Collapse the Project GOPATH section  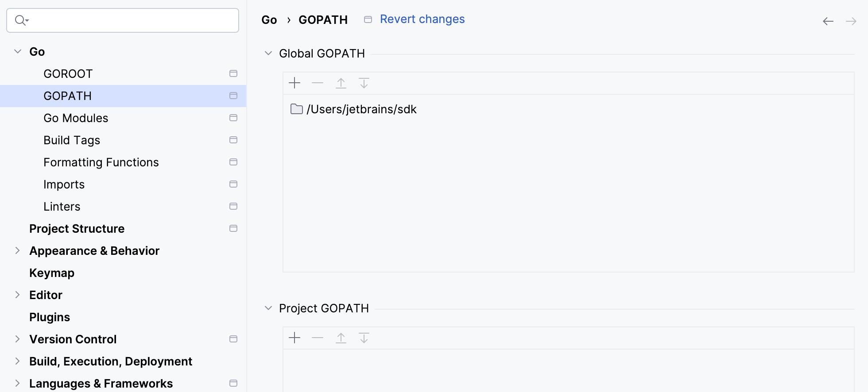268,308
